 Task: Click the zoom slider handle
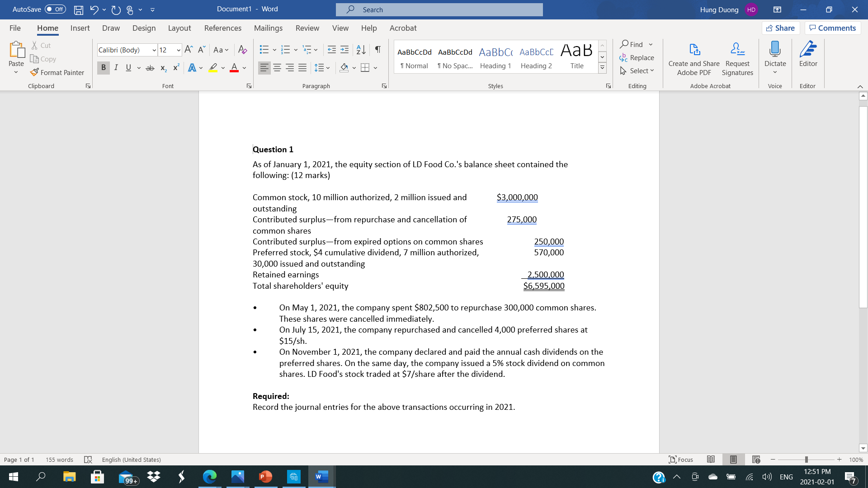[x=806, y=460]
